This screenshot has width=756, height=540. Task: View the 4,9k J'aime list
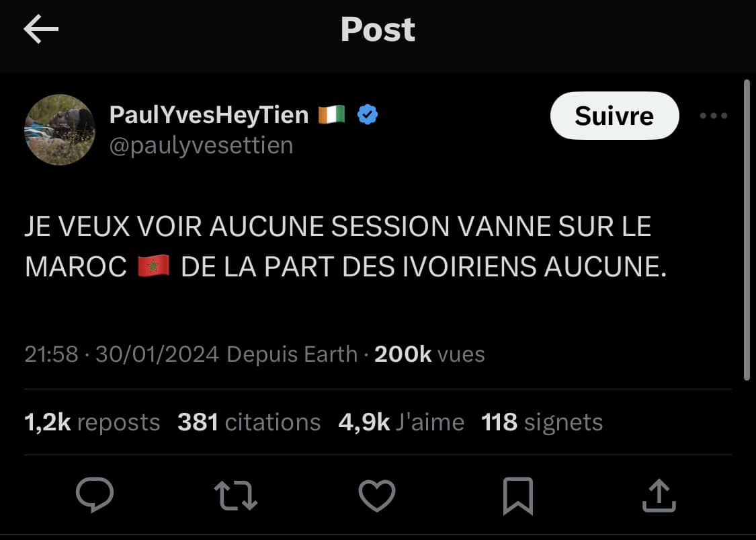click(401, 422)
